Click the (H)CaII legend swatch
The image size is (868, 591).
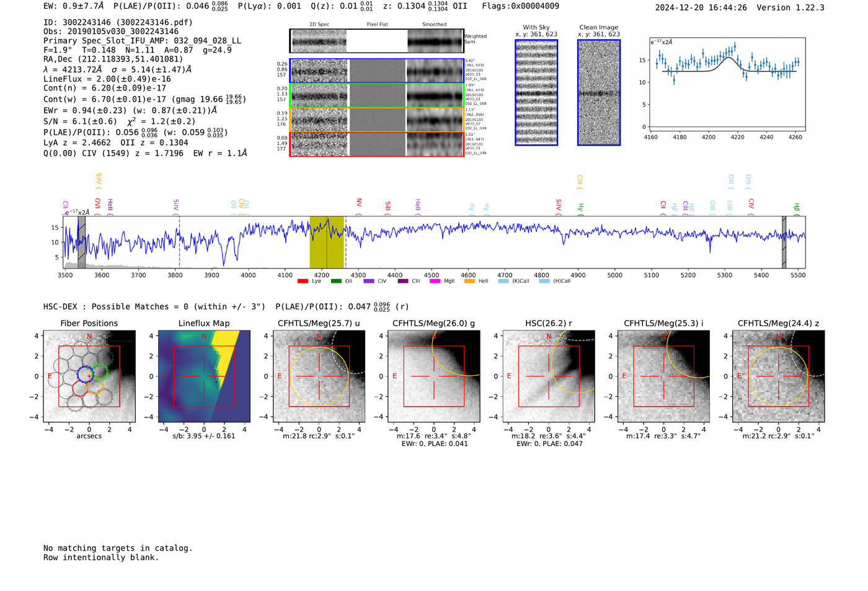tap(544, 281)
